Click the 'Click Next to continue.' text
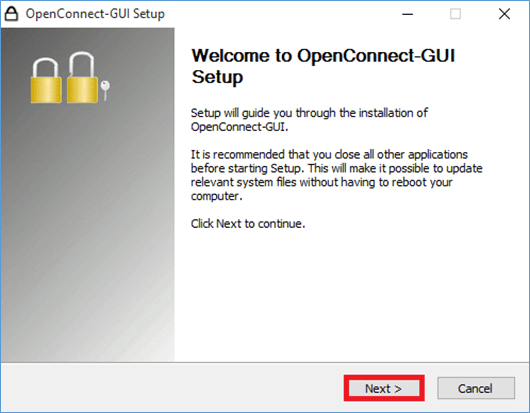Viewport: 530px width, 413px height. (x=248, y=223)
